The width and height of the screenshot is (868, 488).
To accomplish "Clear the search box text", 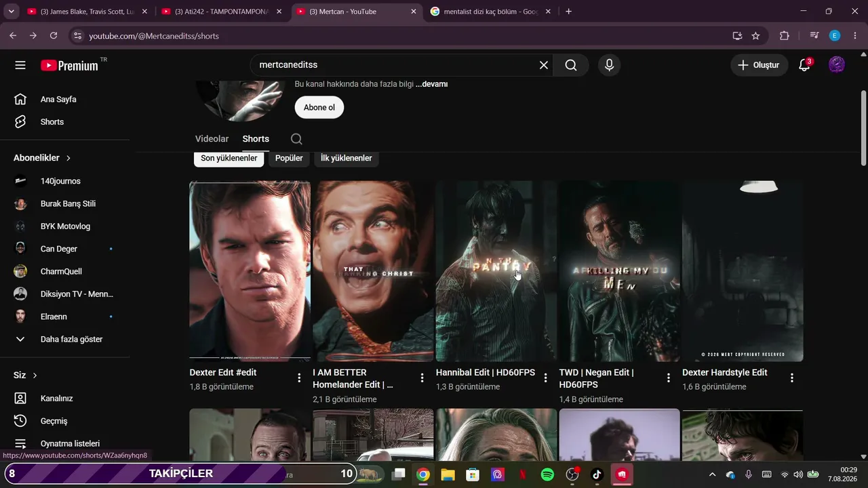I will (x=543, y=65).
